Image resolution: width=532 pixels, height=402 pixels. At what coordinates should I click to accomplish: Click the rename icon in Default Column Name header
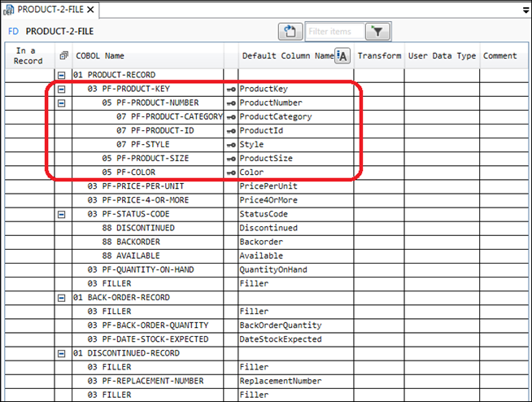pos(342,55)
